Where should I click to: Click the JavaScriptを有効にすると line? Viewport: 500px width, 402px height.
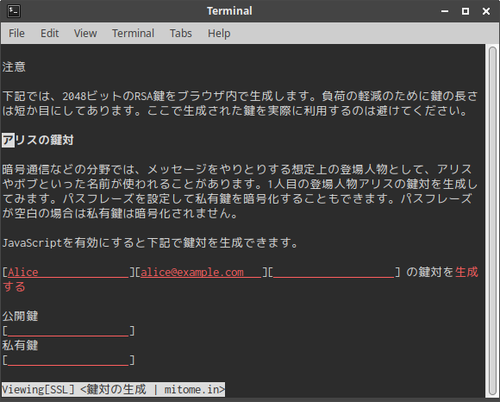pyautogui.click(x=150, y=243)
